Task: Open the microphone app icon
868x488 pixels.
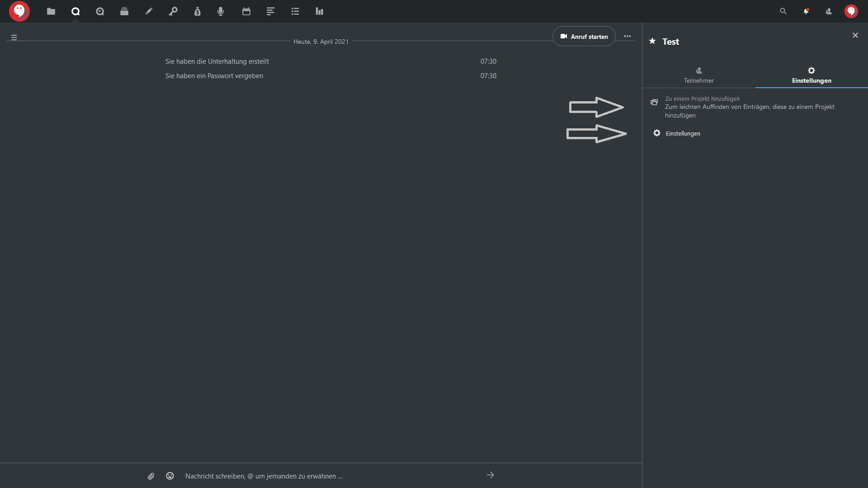Action: 221,11
